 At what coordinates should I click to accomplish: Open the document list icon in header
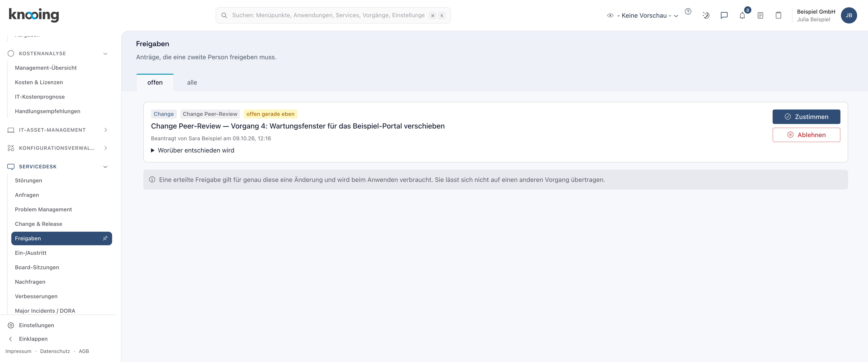(760, 15)
